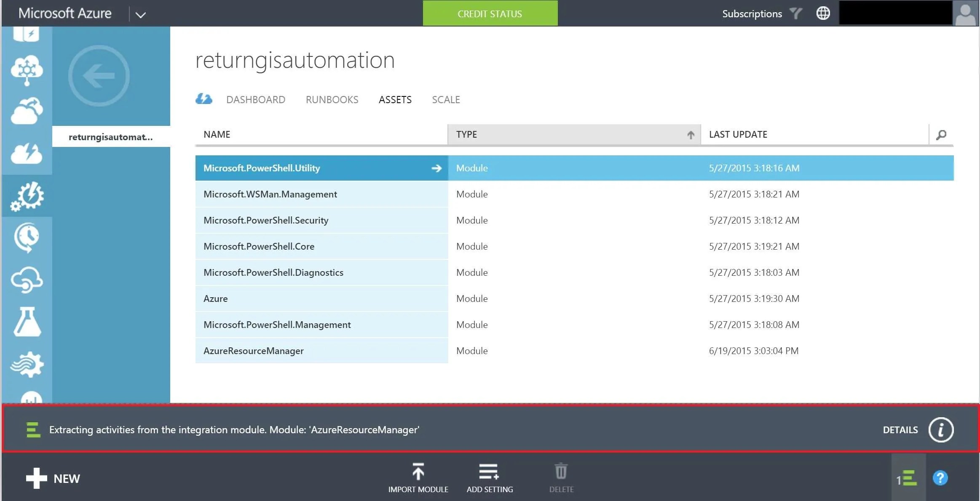The image size is (980, 501).
Task: Select the Microsoft.PowerShell.Diagnostics row
Action: (x=574, y=272)
